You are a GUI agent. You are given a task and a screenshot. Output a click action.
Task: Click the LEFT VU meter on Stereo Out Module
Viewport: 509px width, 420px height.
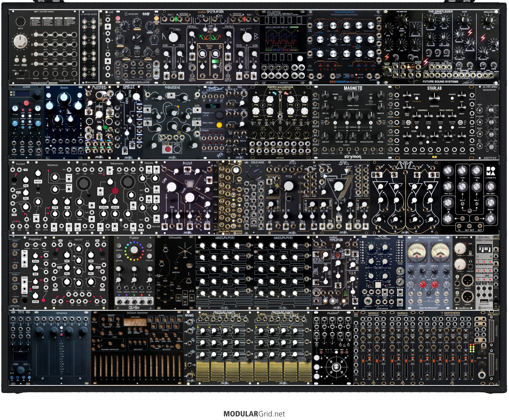[417, 252]
